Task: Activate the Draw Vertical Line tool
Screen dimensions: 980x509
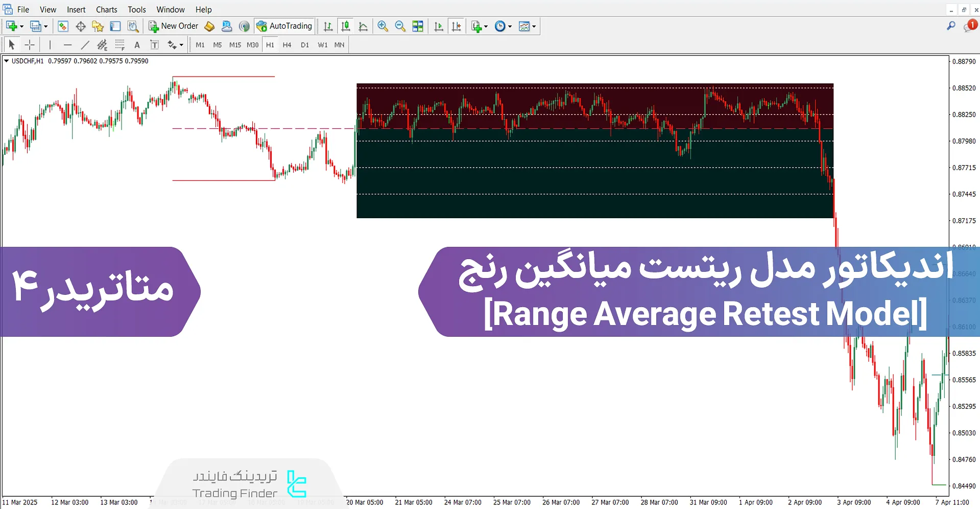Action: point(50,44)
